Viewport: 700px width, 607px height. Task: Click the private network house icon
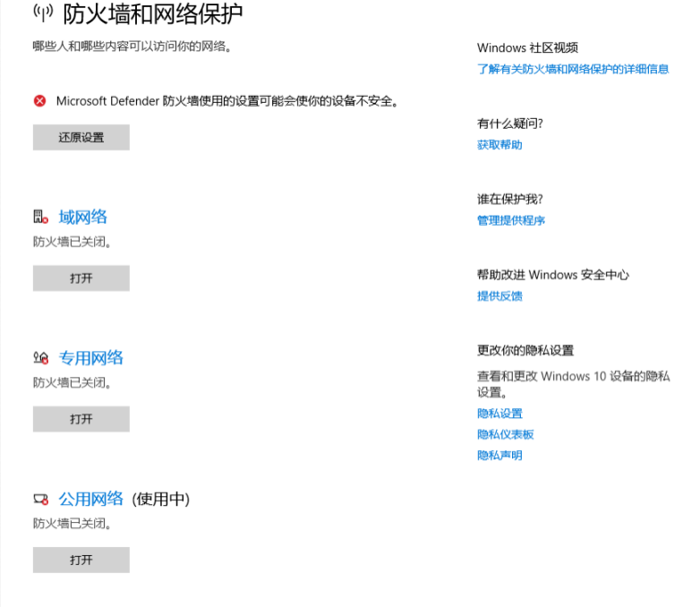(40, 358)
